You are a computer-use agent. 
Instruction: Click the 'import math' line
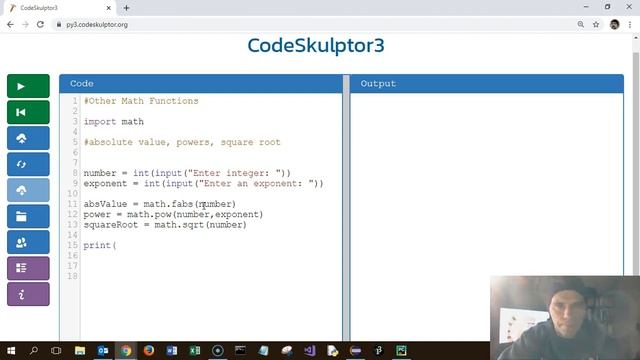(x=113, y=122)
